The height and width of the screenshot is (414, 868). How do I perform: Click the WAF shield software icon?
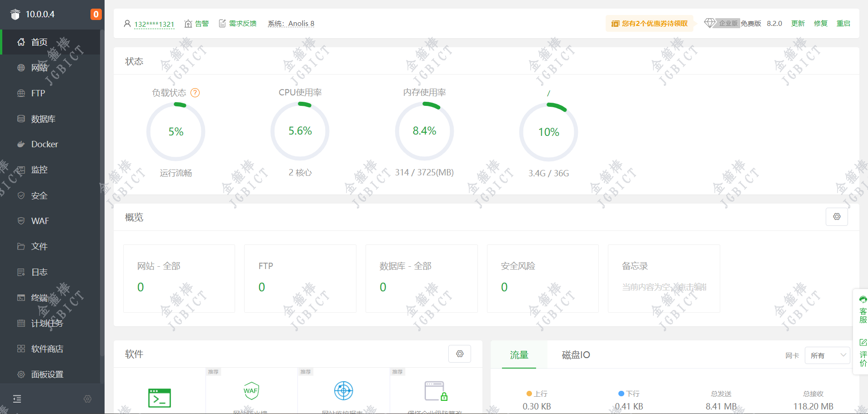tap(251, 391)
